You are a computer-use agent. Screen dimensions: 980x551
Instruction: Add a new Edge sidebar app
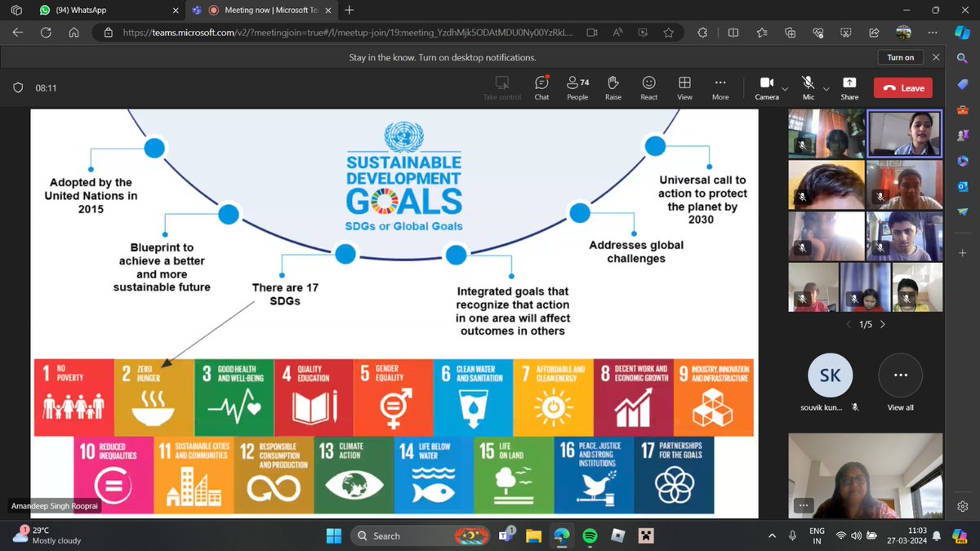963,253
